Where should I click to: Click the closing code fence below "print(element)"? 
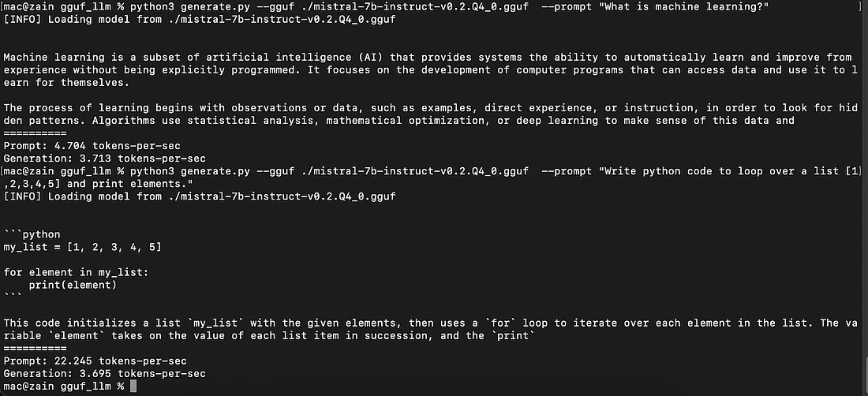(13, 297)
